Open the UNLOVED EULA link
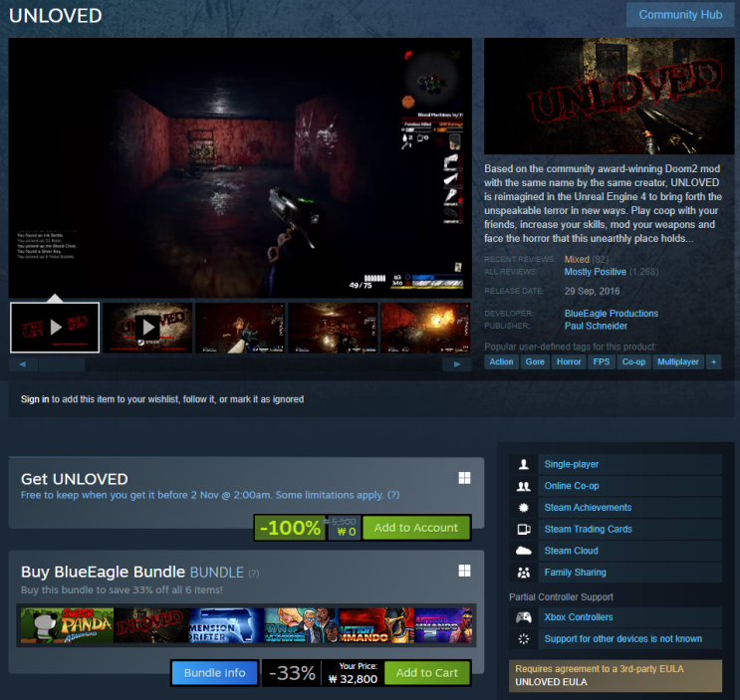Viewport: 740px width, 700px height. tap(551, 682)
